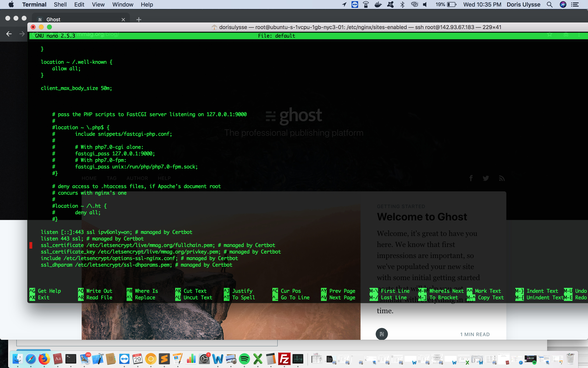Click the Bluetooth menu bar icon
The image size is (588, 368).
(x=402, y=4)
